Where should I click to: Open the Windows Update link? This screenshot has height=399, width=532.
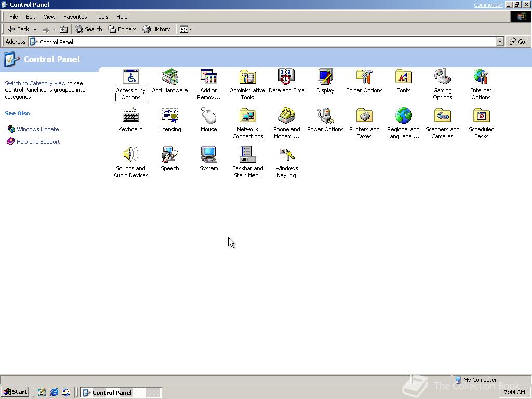tap(33, 129)
